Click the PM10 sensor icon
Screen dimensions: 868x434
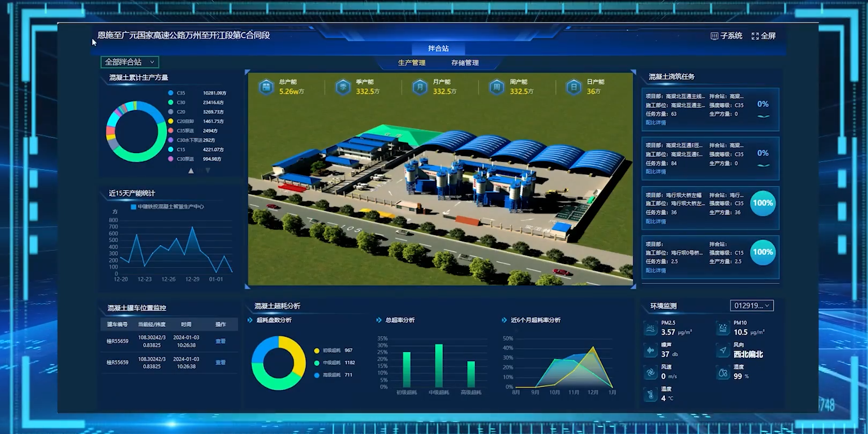click(x=723, y=328)
